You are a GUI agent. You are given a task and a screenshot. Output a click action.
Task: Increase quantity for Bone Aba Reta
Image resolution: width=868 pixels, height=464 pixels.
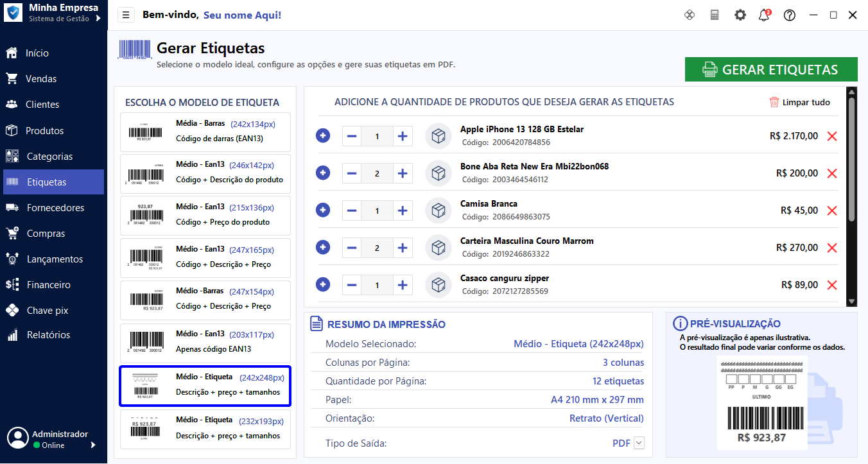pyautogui.click(x=403, y=173)
